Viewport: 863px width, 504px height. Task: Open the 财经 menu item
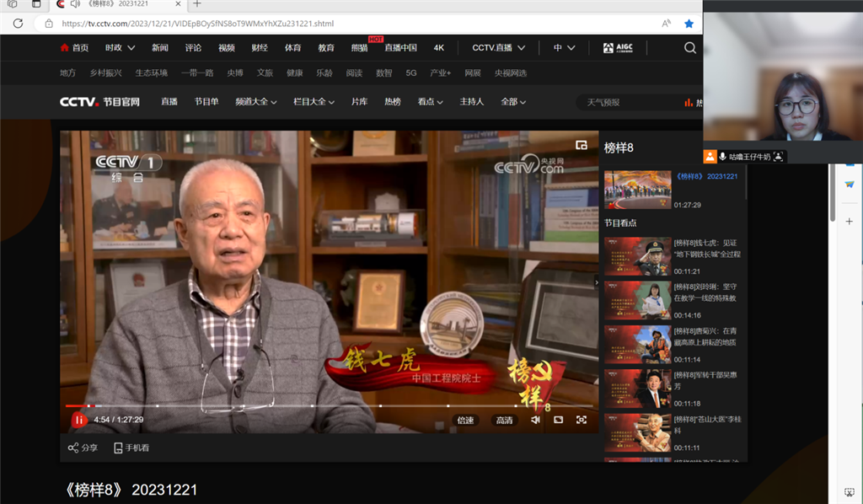pyautogui.click(x=260, y=48)
